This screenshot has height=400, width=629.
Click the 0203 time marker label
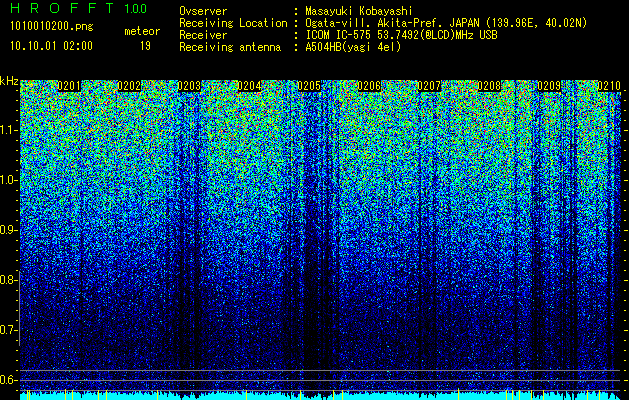pos(189,86)
